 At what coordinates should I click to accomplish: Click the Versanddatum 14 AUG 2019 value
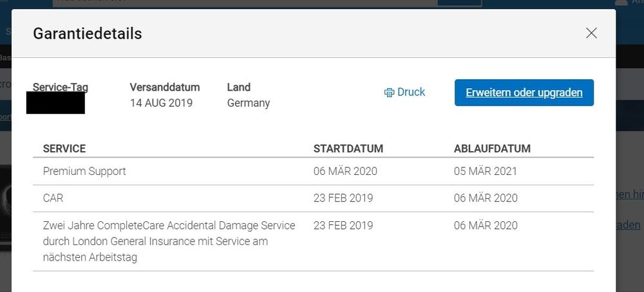pos(161,103)
